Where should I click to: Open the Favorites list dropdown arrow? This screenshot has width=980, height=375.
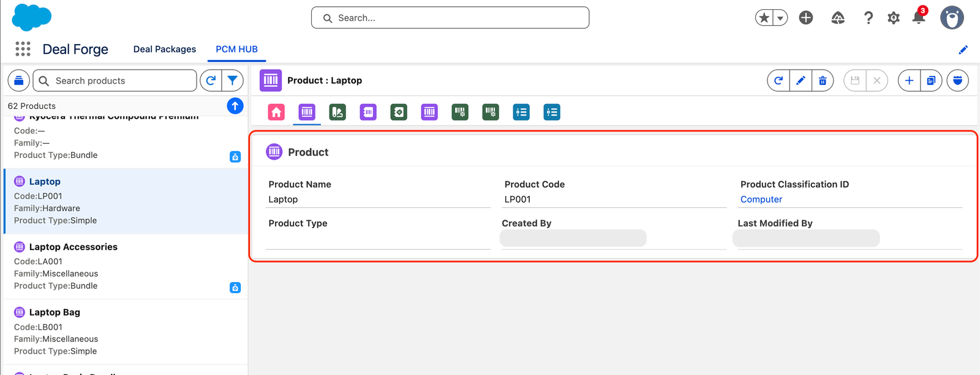pos(780,18)
